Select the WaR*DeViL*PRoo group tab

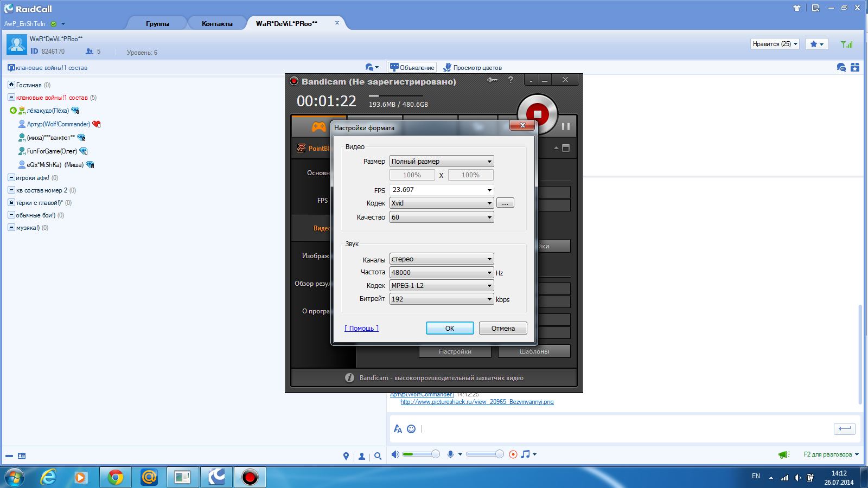(286, 23)
